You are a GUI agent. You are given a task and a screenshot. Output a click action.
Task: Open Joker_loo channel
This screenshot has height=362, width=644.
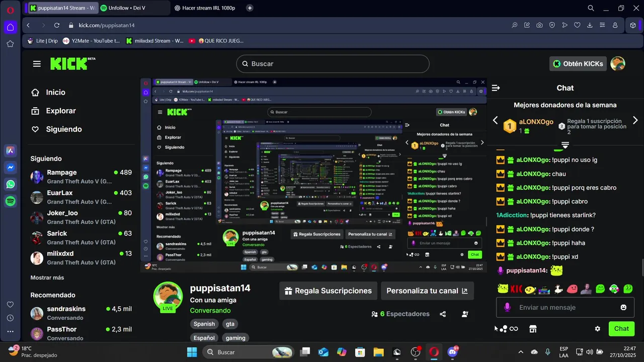(81, 217)
